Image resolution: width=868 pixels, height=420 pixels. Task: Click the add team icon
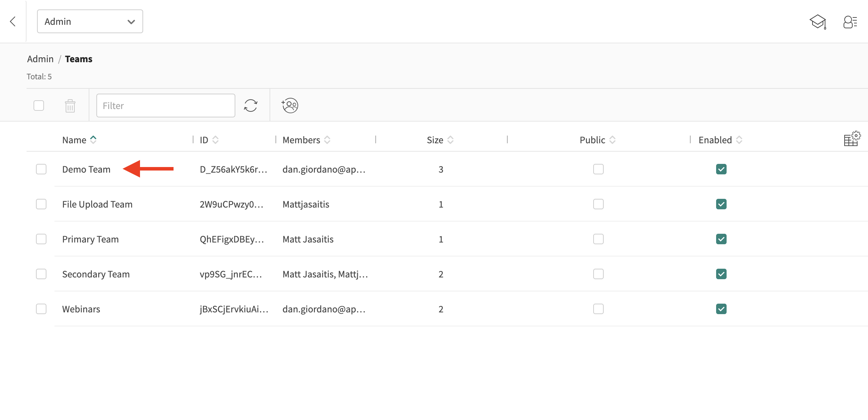[290, 105]
